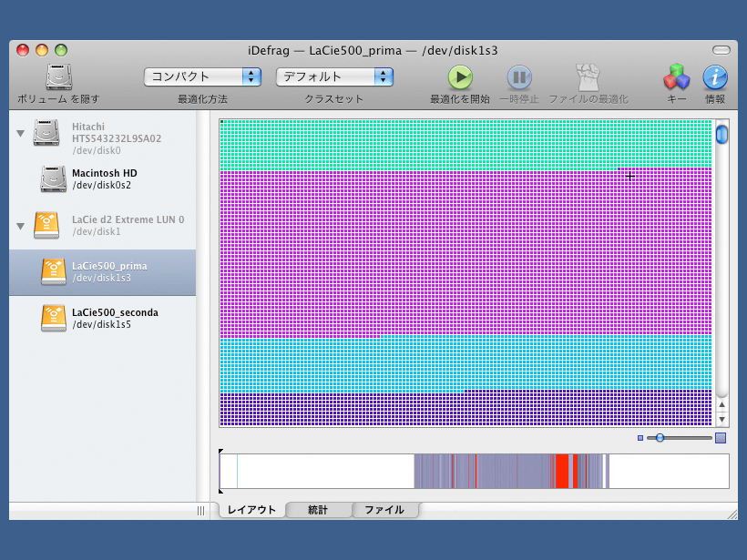Screen dimensions: 747x560
Task: Select LaCie d2 Extreme LUN 0 disk
Action: (x=102, y=225)
